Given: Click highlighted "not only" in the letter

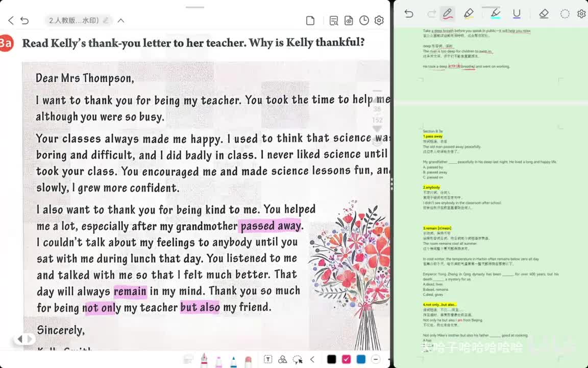Looking at the screenshot, I should coord(100,308).
